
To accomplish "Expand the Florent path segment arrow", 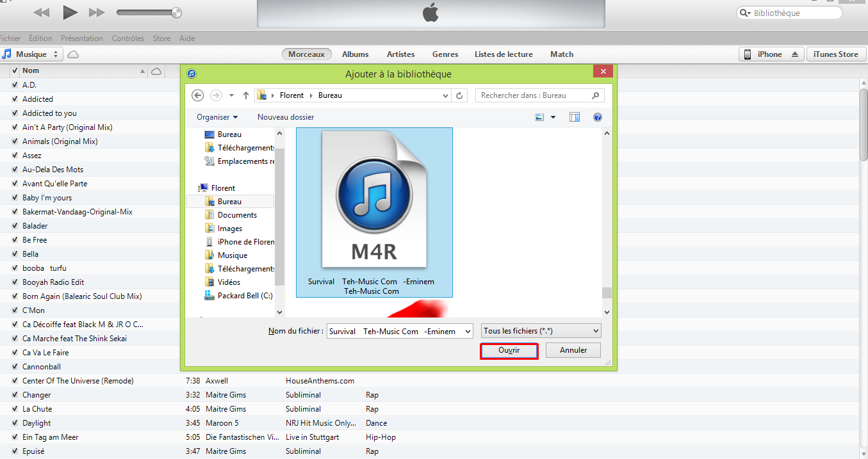I will 311,95.
